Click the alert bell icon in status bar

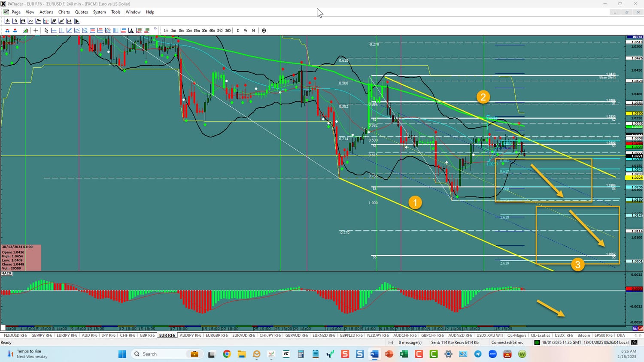(x=634, y=343)
